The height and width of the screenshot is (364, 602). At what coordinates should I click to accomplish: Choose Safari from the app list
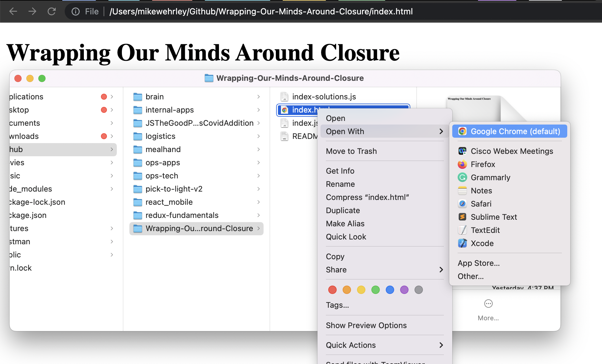pyautogui.click(x=480, y=204)
